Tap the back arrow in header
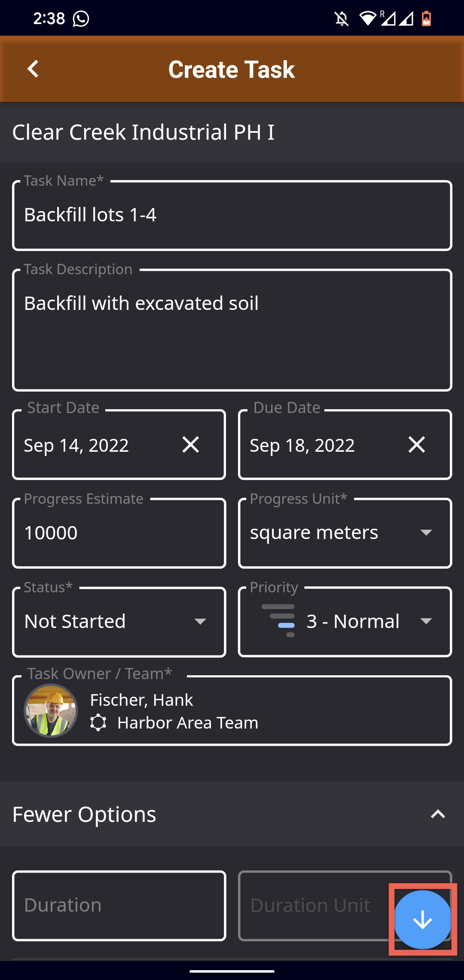The image size is (464, 980). (33, 69)
